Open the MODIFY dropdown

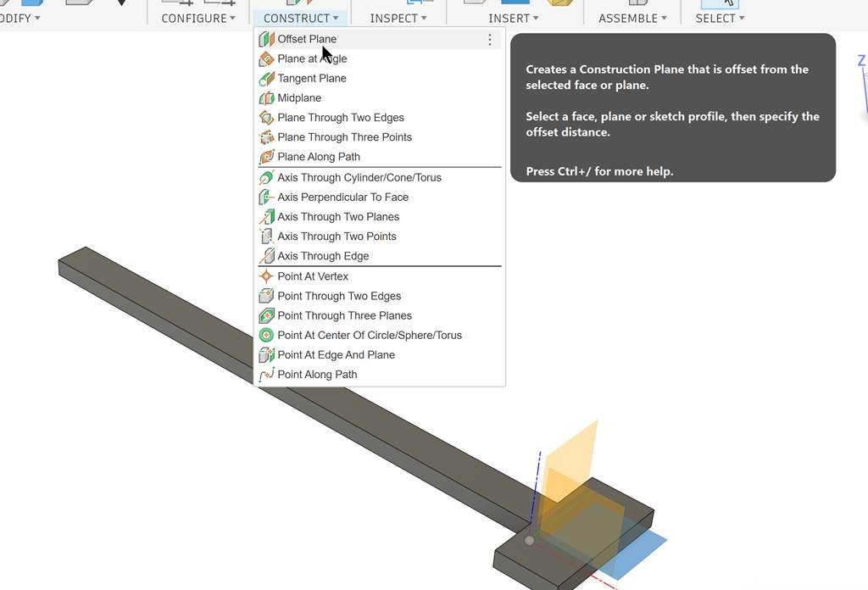click(x=20, y=19)
